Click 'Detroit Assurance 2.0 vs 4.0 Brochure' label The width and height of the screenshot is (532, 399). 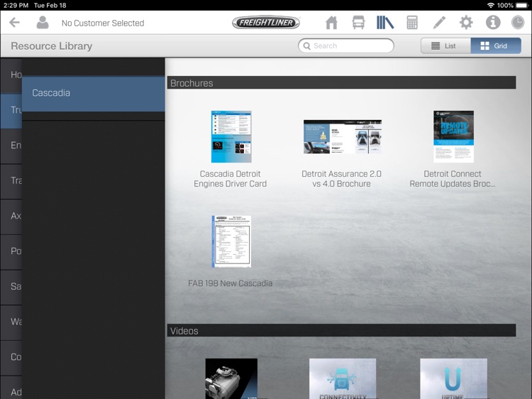(x=341, y=179)
